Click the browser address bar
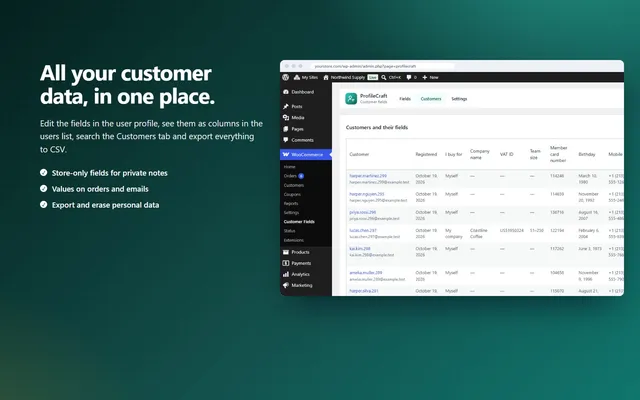The height and width of the screenshot is (400, 640). (x=383, y=66)
